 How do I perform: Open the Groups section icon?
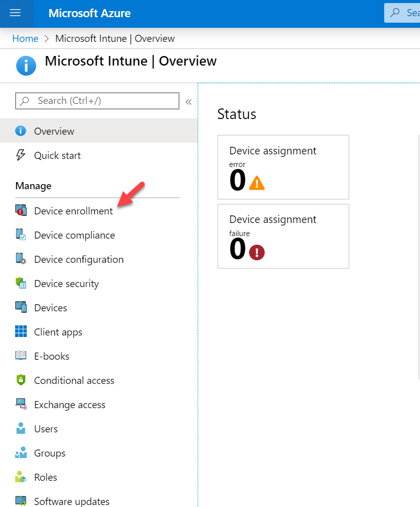(x=21, y=453)
